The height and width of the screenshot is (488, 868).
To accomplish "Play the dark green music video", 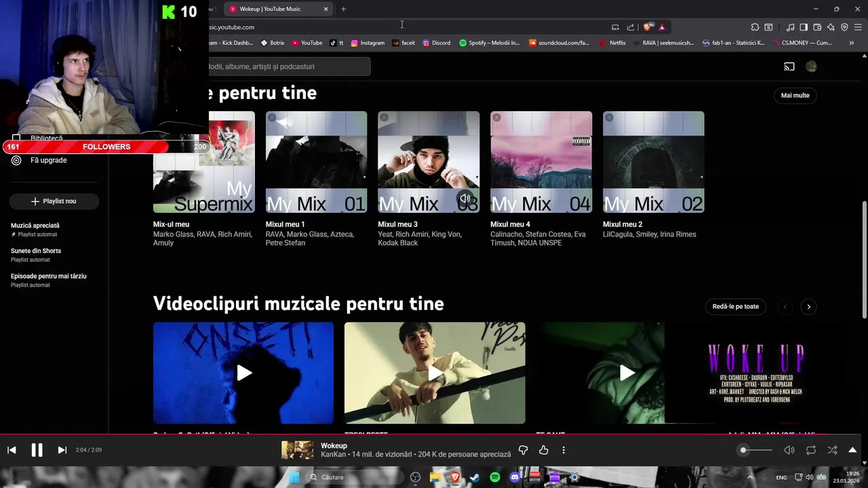I will click(x=626, y=373).
